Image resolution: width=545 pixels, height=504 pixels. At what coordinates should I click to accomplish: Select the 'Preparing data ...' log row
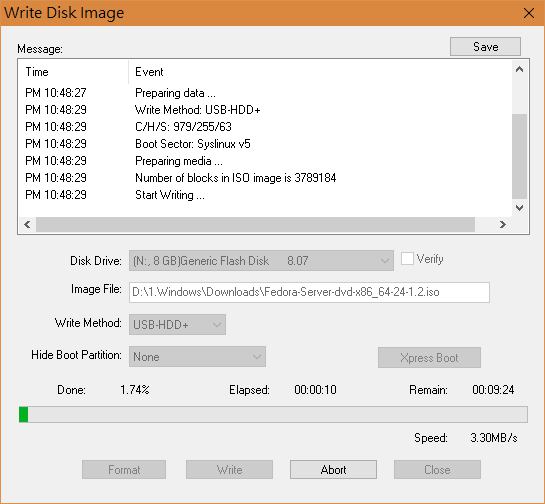click(x=265, y=93)
